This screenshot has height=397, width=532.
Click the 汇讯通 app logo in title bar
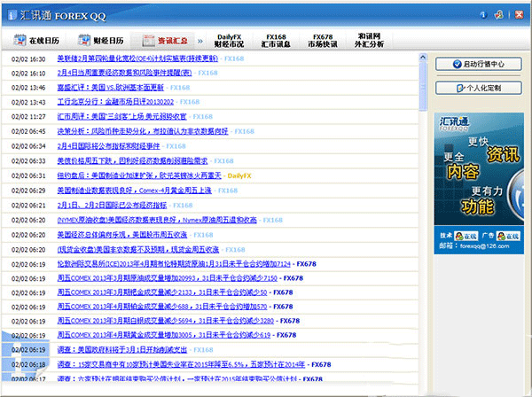12,15
